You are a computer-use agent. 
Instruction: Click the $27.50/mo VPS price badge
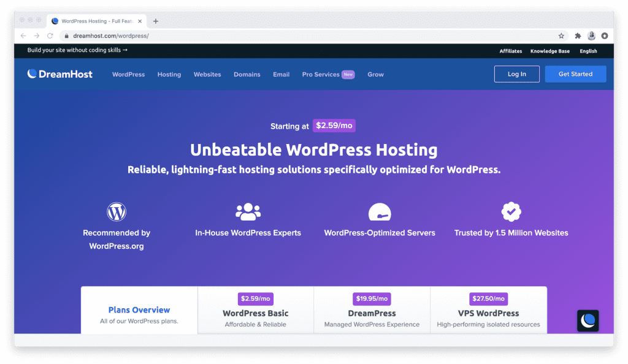pos(488,299)
